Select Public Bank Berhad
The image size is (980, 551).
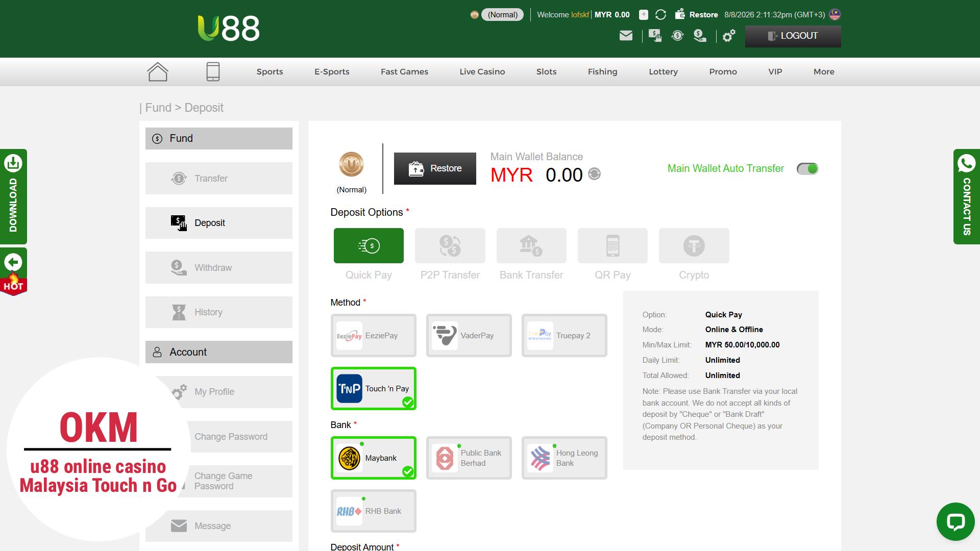[469, 458]
